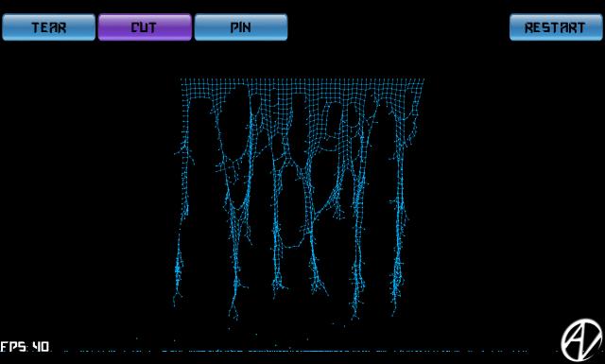Click the top-right corner of the cloth mesh

tap(423, 80)
